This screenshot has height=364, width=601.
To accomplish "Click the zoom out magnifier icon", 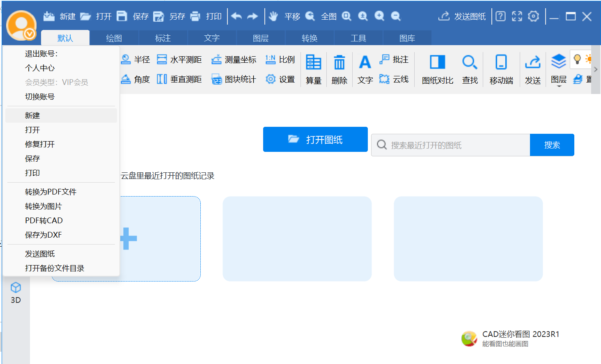I will point(396,16).
